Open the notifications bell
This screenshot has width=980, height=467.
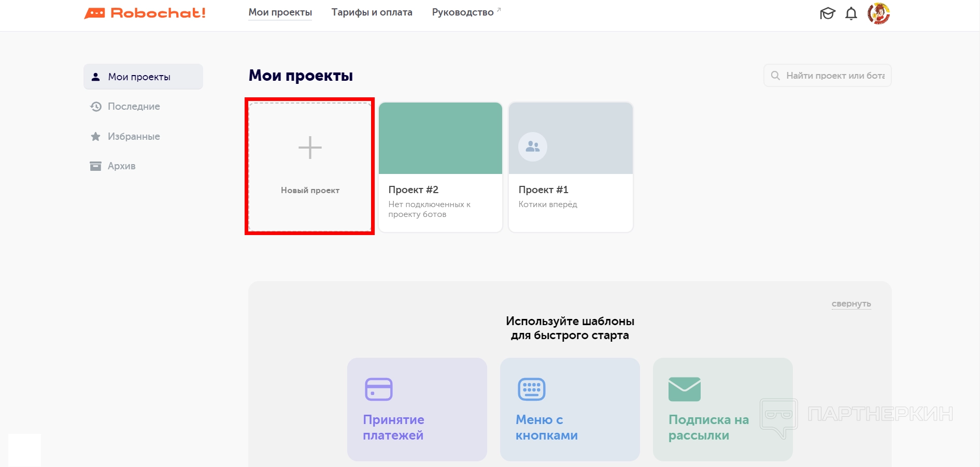851,13
